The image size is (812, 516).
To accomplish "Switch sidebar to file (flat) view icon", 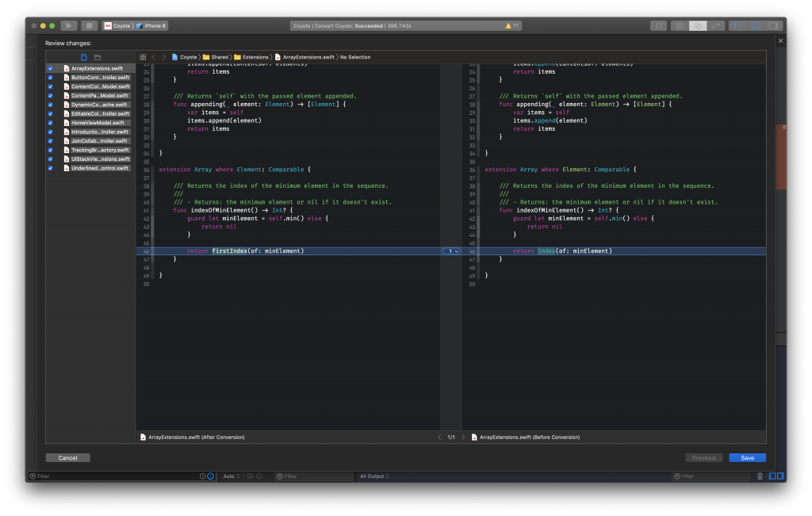I will (84, 57).
